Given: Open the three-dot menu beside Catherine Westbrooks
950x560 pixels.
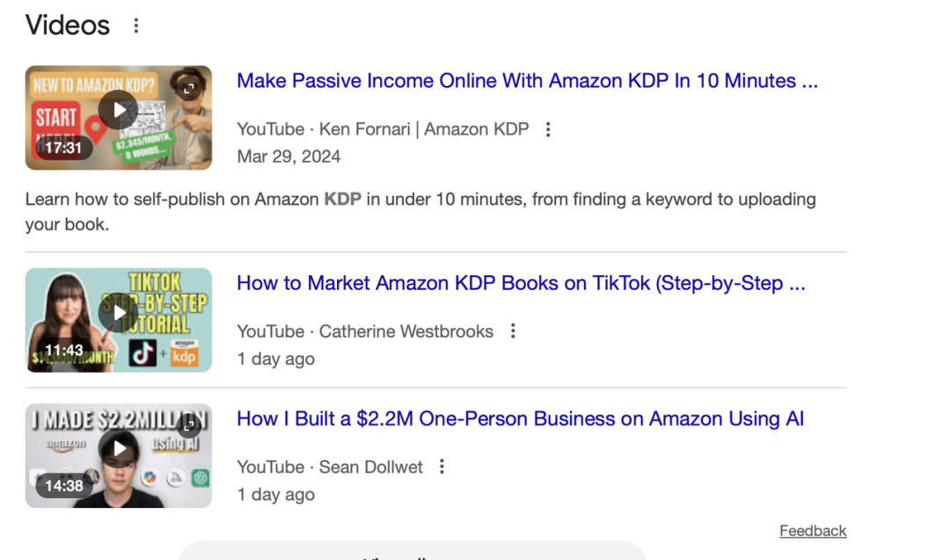Looking at the screenshot, I should 513,331.
